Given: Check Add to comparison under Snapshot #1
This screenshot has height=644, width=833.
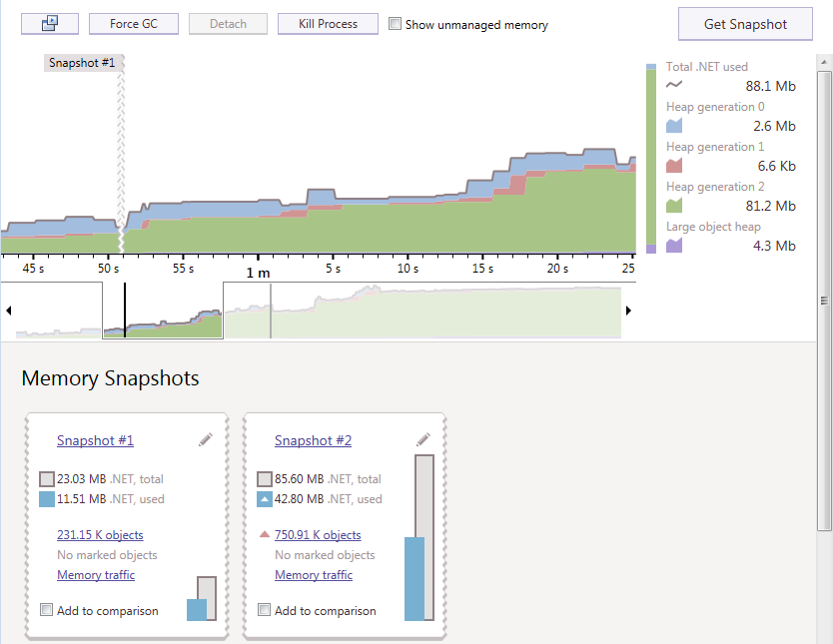Looking at the screenshot, I should (x=46, y=609).
